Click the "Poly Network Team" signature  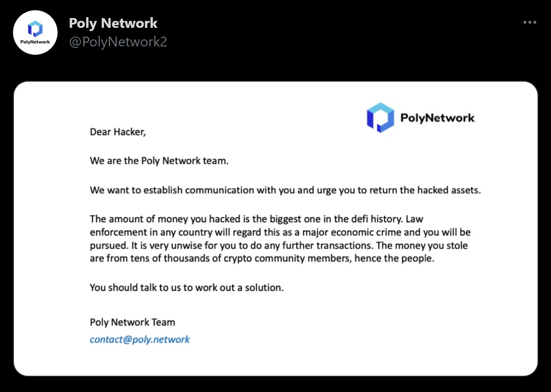point(132,322)
